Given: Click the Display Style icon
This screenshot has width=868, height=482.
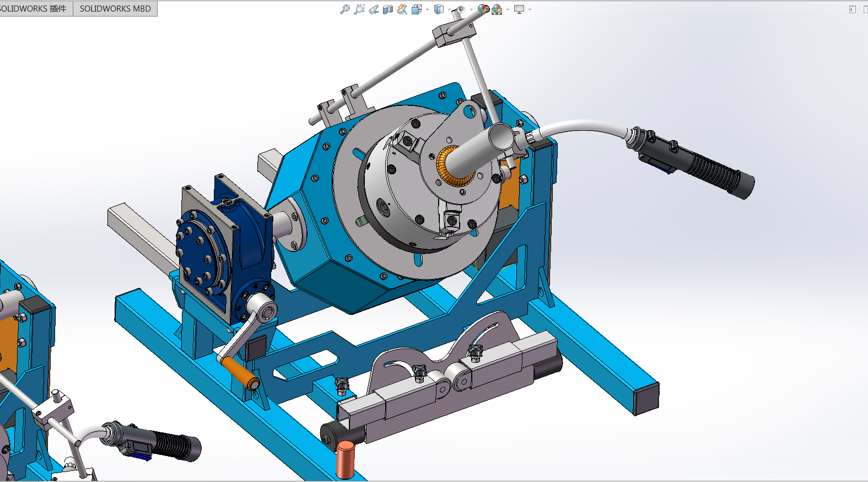Looking at the screenshot, I should [x=439, y=9].
